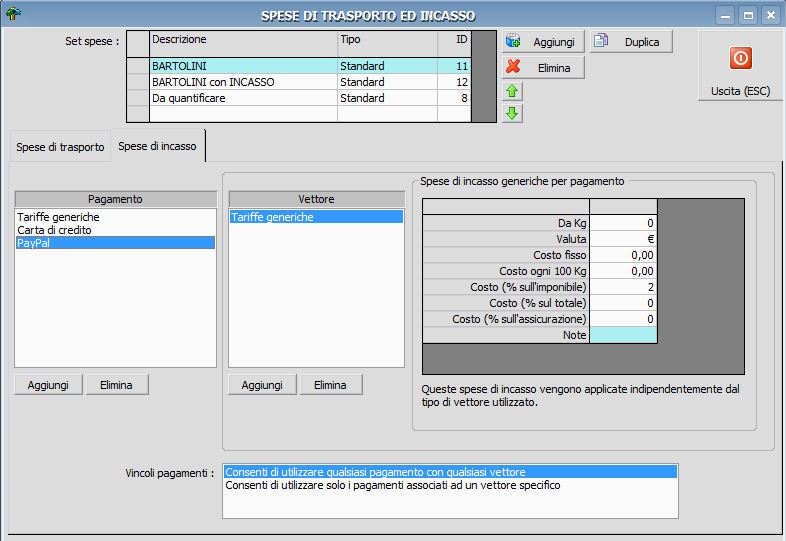786x541 pixels.
Task: Switch to the Spese di trasporto tab
Action: click(60, 147)
